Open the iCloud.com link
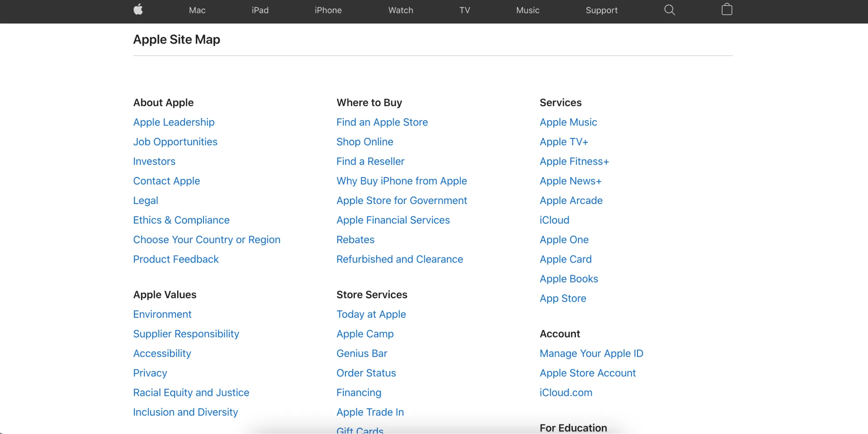 pos(566,392)
